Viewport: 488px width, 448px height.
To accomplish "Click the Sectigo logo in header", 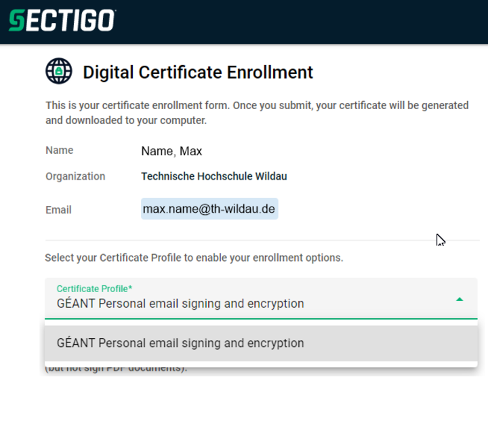I will (62, 20).
